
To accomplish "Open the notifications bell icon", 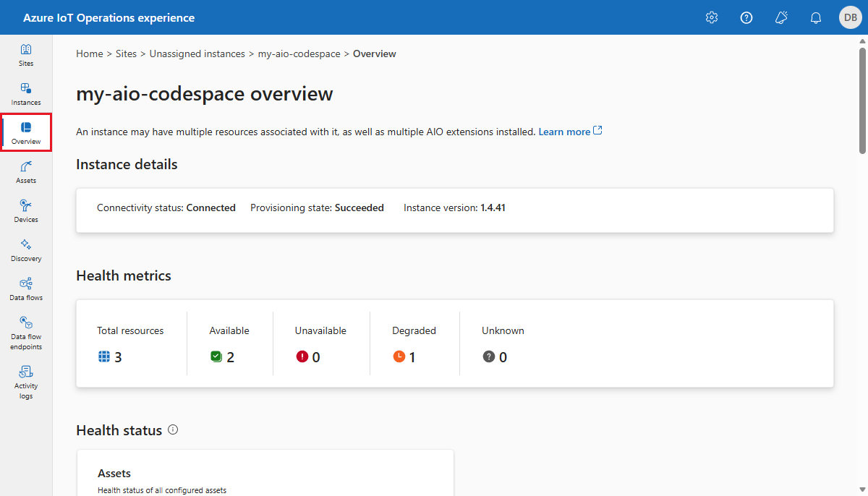I will 816,17.
